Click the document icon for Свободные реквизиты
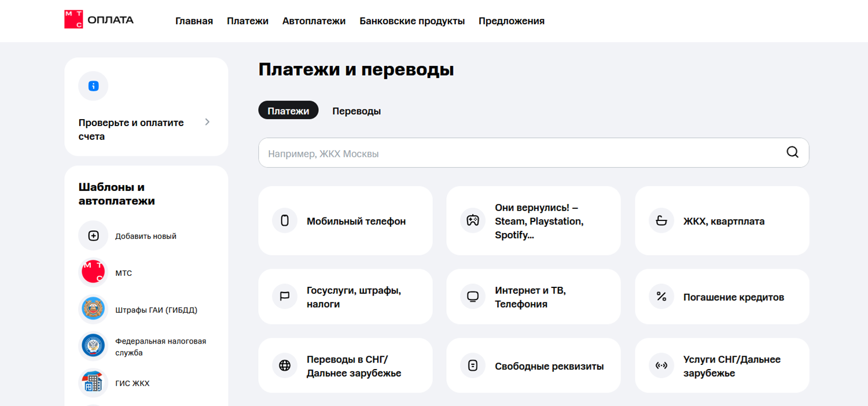Screen dimensions: 868x406 pos(473,366)
